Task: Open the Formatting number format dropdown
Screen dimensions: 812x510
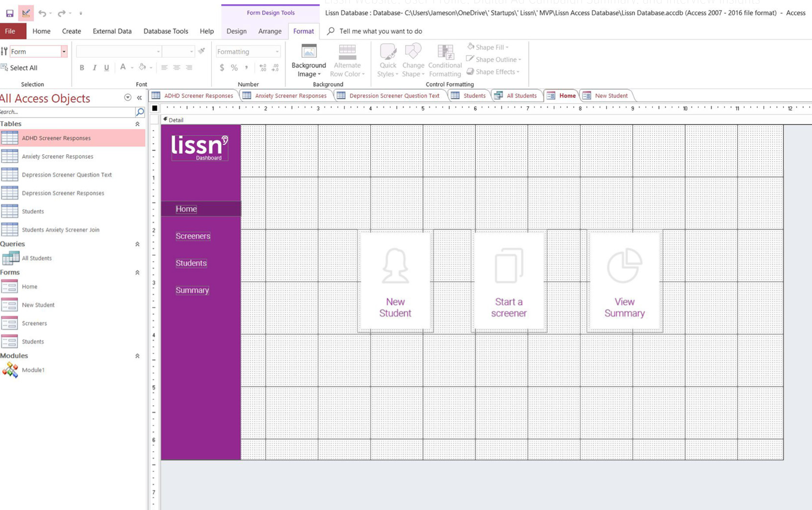Action: coord(277,52)
